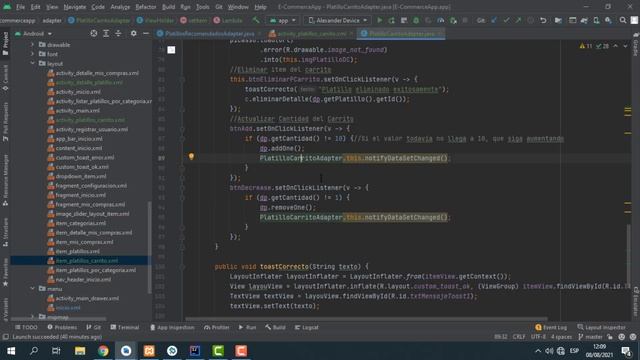Click the Git commit checkmark icon
Image resolution: width=640 pixels, height=360 pixels.
pos(506,20)
